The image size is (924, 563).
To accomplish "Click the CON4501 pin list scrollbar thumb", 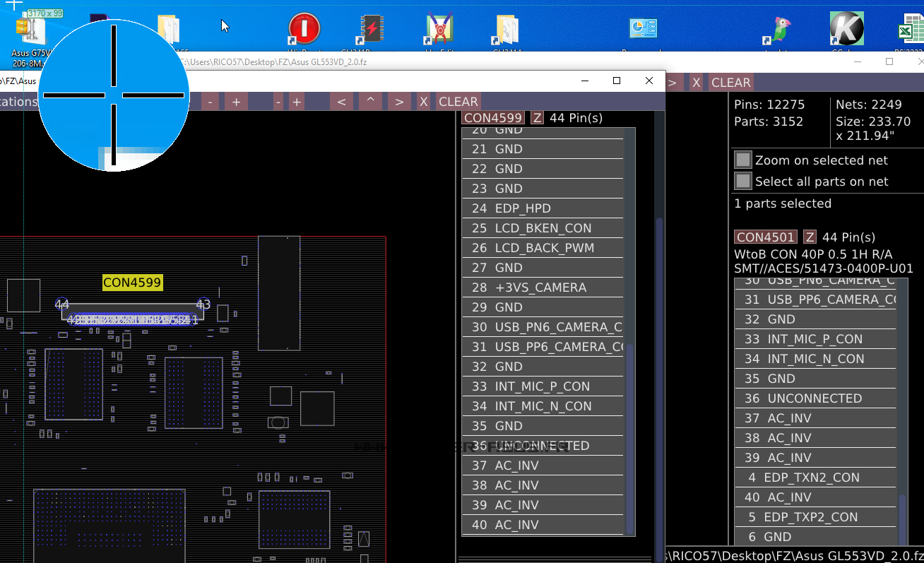I will [903, 519].
